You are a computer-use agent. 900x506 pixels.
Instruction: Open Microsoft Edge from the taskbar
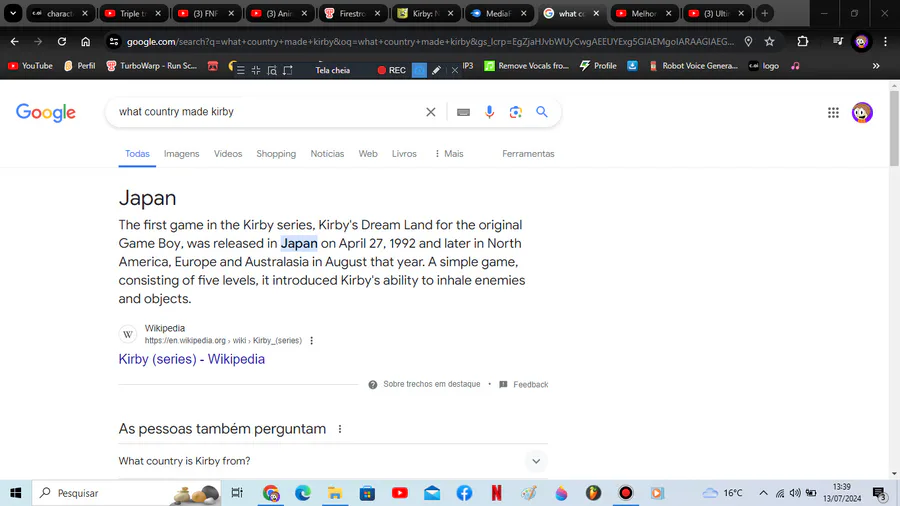pos(303,493)
